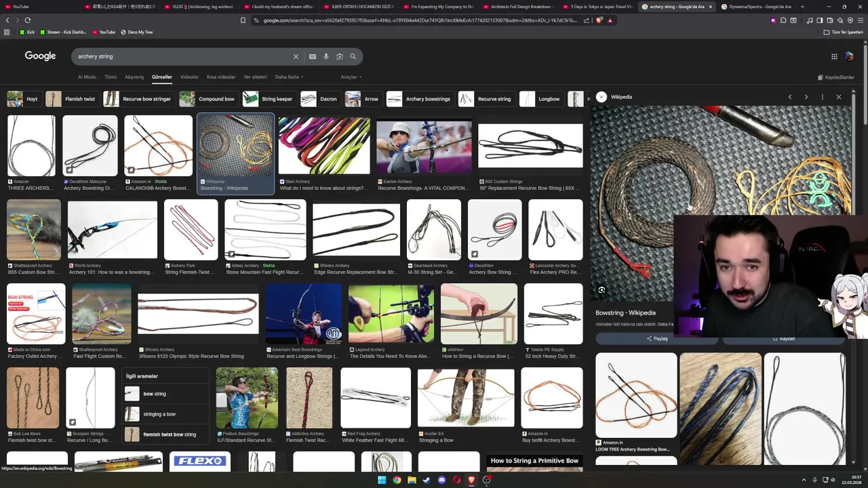868x488 pixels.
Task: Close the Wikipedia image preview panel
Action: (x=838, y=97)
